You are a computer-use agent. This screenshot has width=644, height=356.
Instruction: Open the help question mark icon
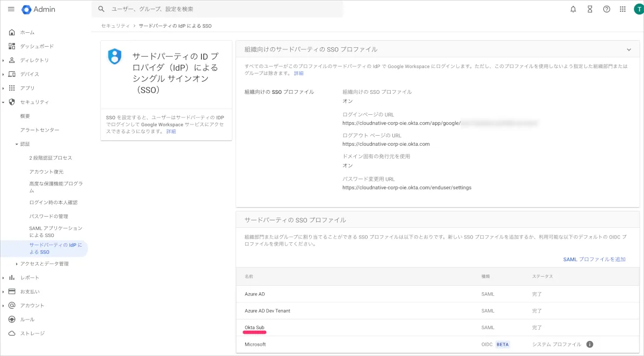[x=606, y=9]
